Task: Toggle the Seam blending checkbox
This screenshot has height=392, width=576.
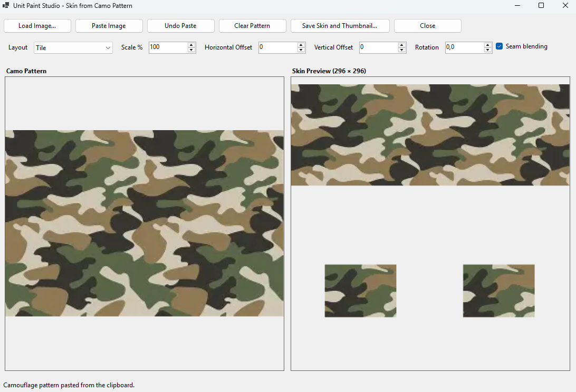Action: coord(499,46)
